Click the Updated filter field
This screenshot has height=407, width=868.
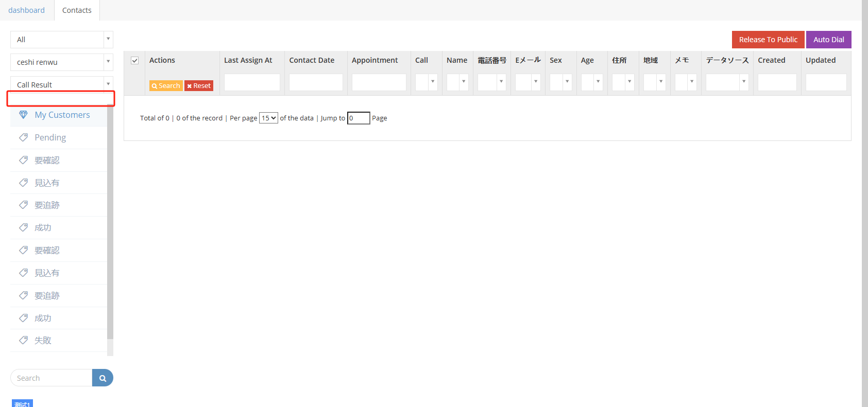[x=826, y=82]
